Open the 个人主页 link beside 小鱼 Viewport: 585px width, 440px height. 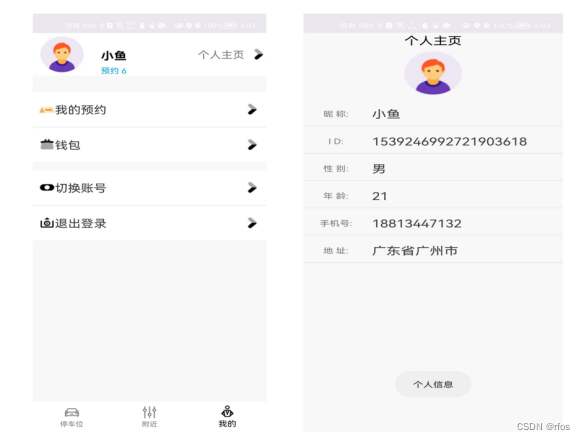221,55
